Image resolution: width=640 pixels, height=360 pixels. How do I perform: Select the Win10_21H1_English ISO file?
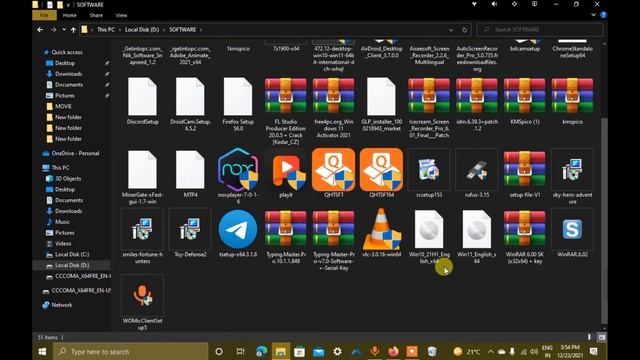[429, 229]
